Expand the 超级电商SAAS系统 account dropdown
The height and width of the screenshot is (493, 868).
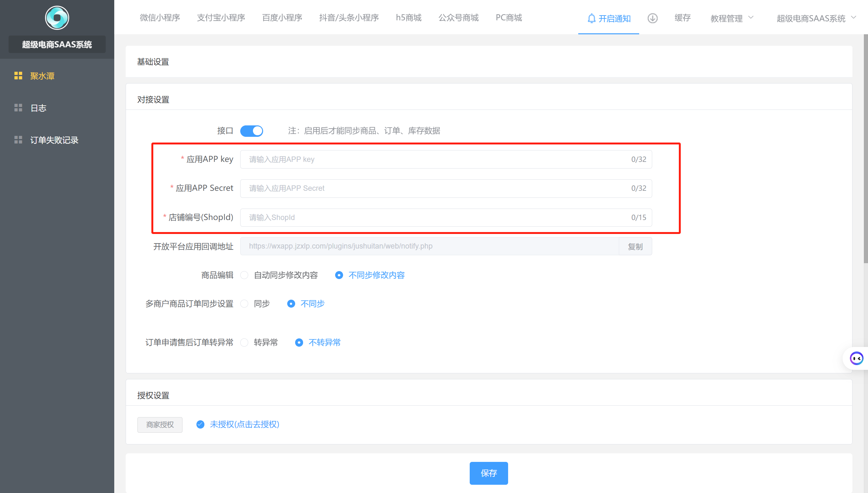816,18
